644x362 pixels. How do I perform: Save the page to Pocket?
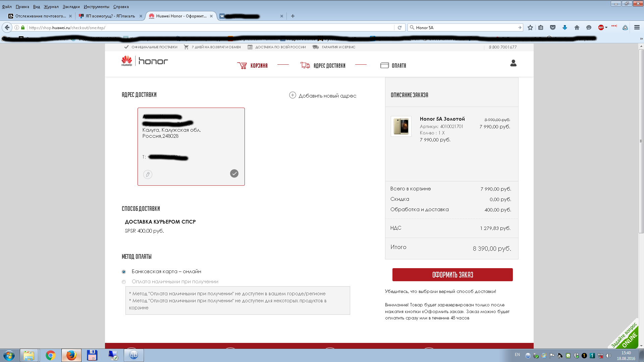click(x=553, y=27)
